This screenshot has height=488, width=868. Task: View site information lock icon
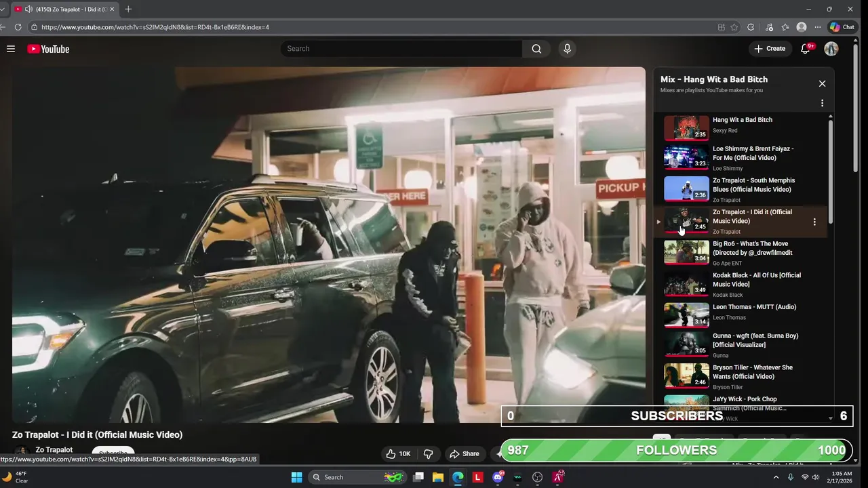click(34, 27)
